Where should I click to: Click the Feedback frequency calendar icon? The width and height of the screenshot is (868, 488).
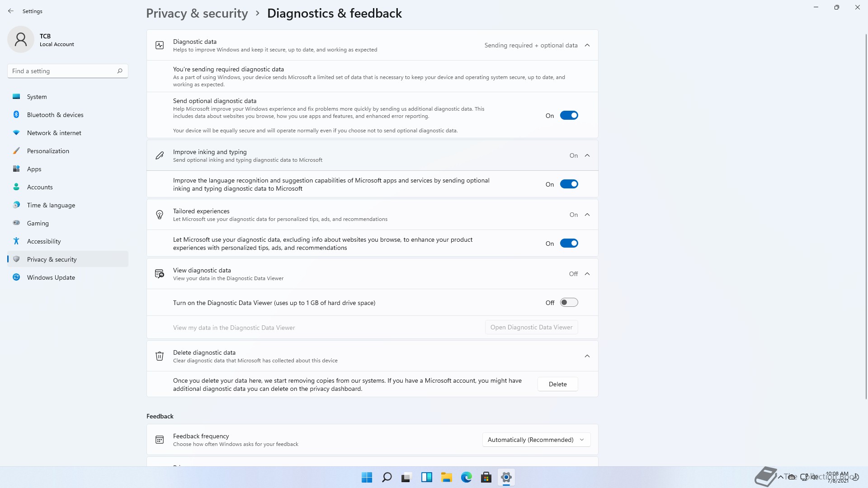pyautogui.click(x=160, y=440)
